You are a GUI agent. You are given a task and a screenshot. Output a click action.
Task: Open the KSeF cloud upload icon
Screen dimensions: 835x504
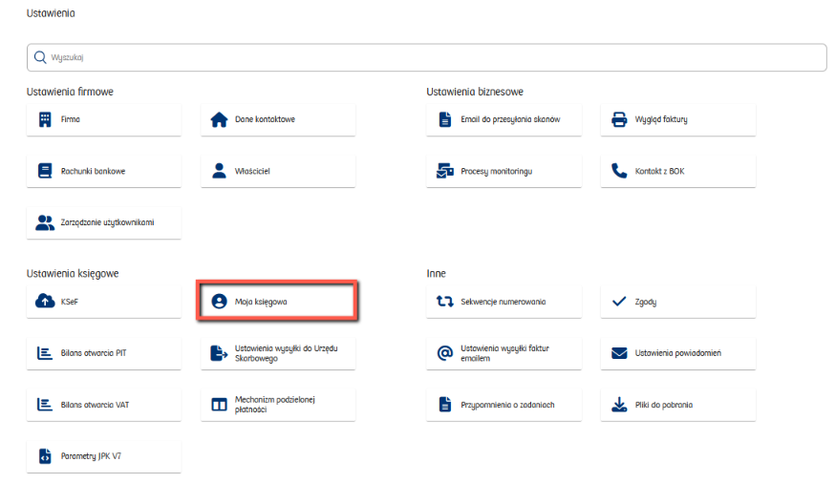[45, 302]
